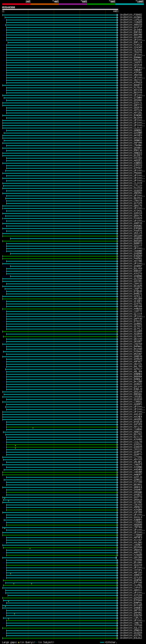Click on UniRef100_Q21CY7
Image resolution: width=146 pixels, height=644 pixels.
(x=131, y=246)
